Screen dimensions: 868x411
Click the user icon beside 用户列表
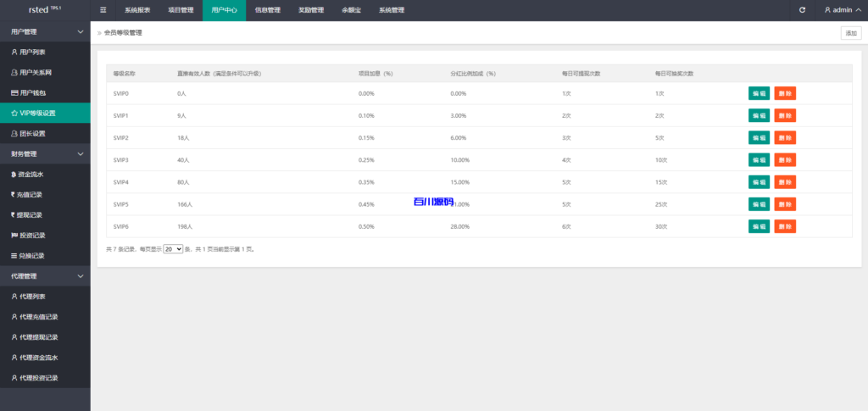click(x=14, y=52)
